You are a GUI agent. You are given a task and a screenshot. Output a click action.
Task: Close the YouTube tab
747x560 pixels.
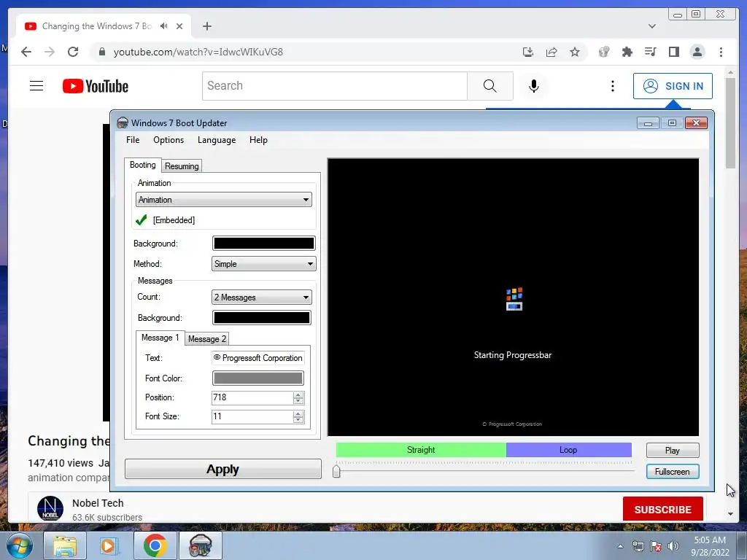coord(179,26)
